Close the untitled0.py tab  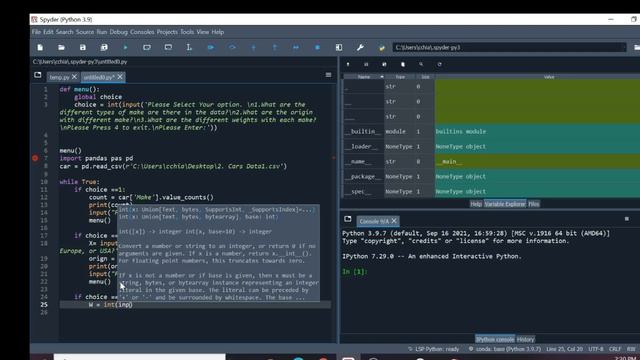coord(120,77)
